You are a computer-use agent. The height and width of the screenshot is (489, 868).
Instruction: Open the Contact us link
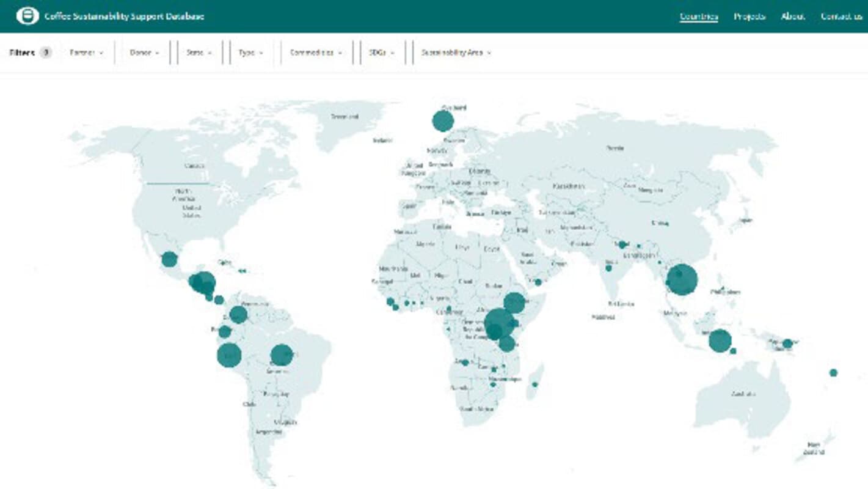point(841,17)
